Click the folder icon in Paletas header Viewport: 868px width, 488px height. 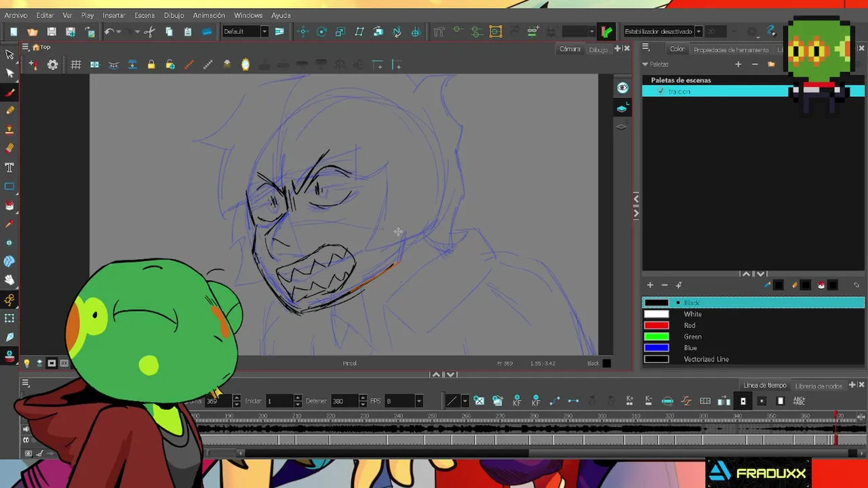[771, 64]
